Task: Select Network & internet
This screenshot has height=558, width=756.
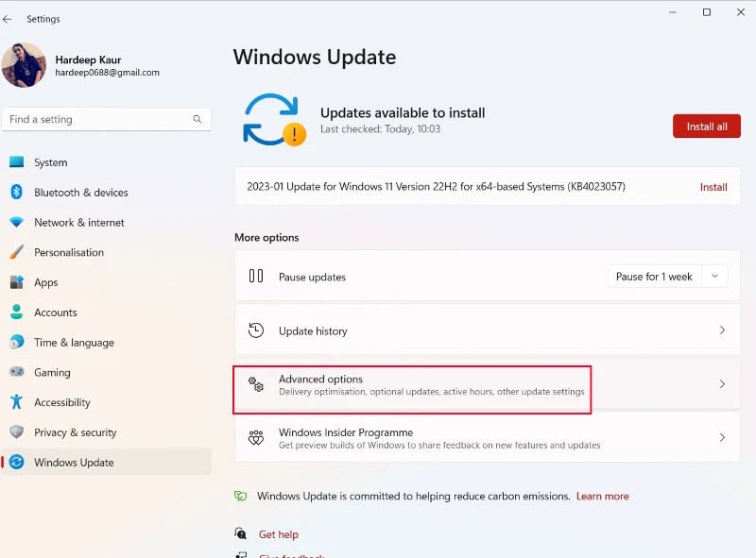Action: click(106, 222)
